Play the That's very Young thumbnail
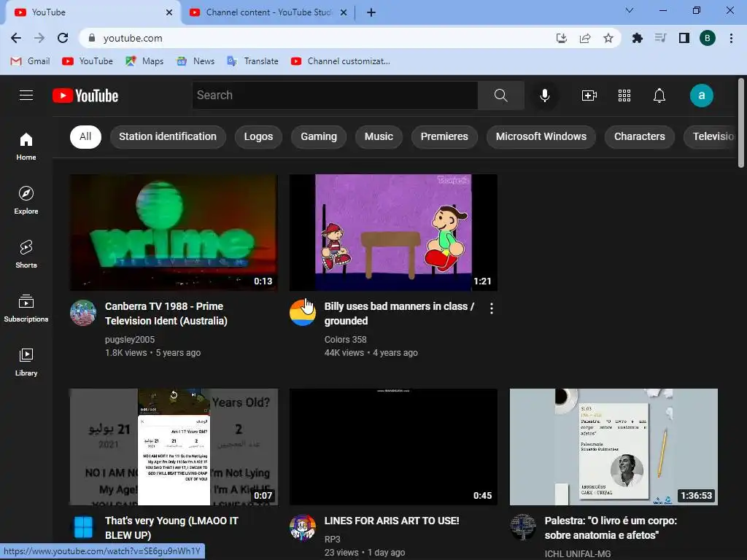This screenshot has width=747, height=560. click(174, 447)
